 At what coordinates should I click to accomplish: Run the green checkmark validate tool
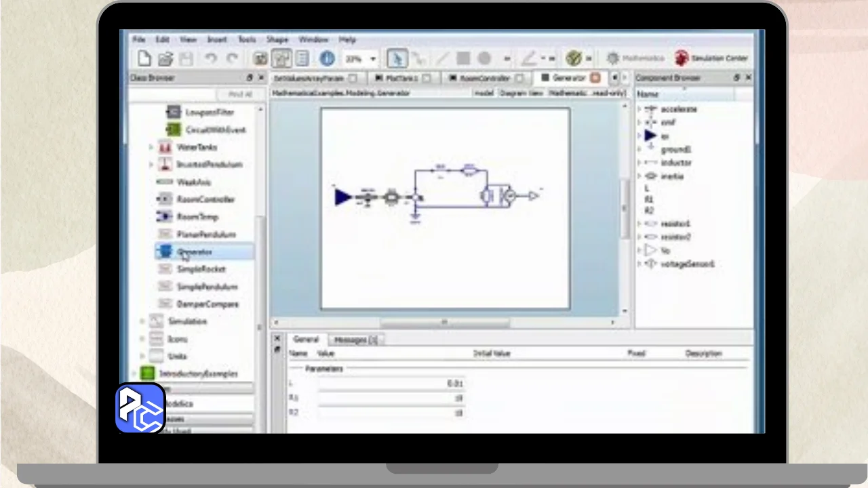pyautogui.click(x=574, y=59)
